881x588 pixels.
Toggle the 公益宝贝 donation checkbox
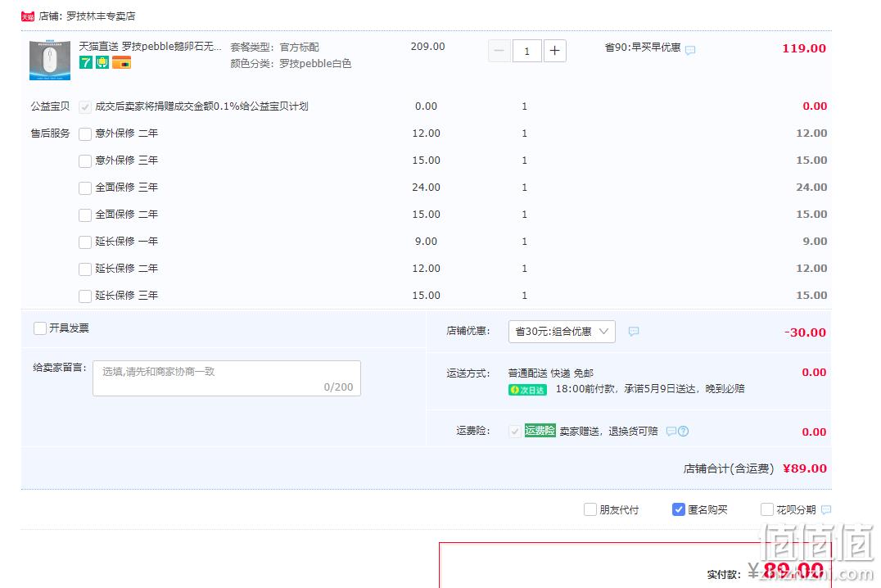[85, 106]
